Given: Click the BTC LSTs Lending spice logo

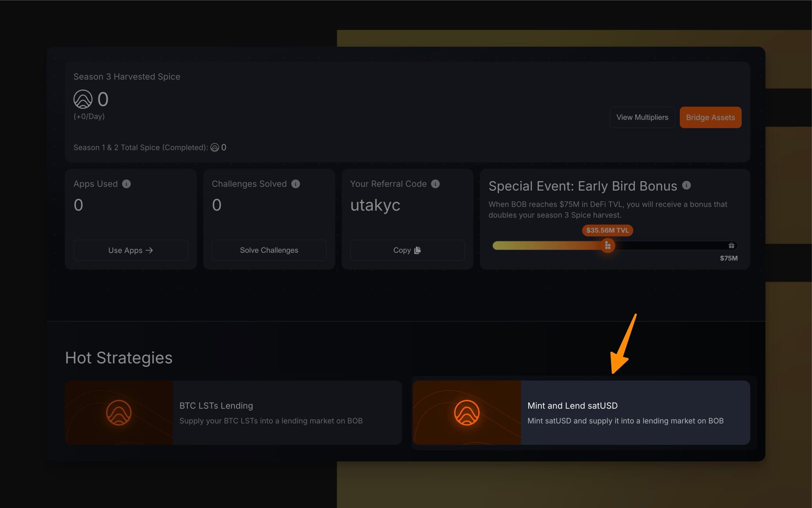Looking at the screenshot, I should point(119,412).
